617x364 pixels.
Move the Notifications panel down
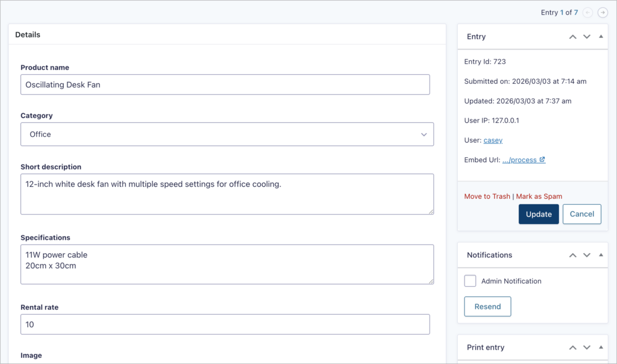pos(587,255)
